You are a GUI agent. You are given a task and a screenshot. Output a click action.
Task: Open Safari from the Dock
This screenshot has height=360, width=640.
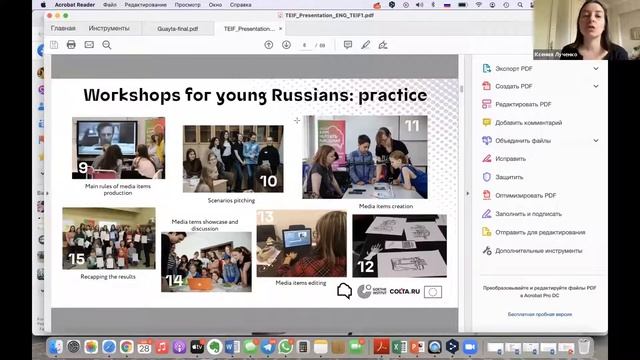point(109,347)
